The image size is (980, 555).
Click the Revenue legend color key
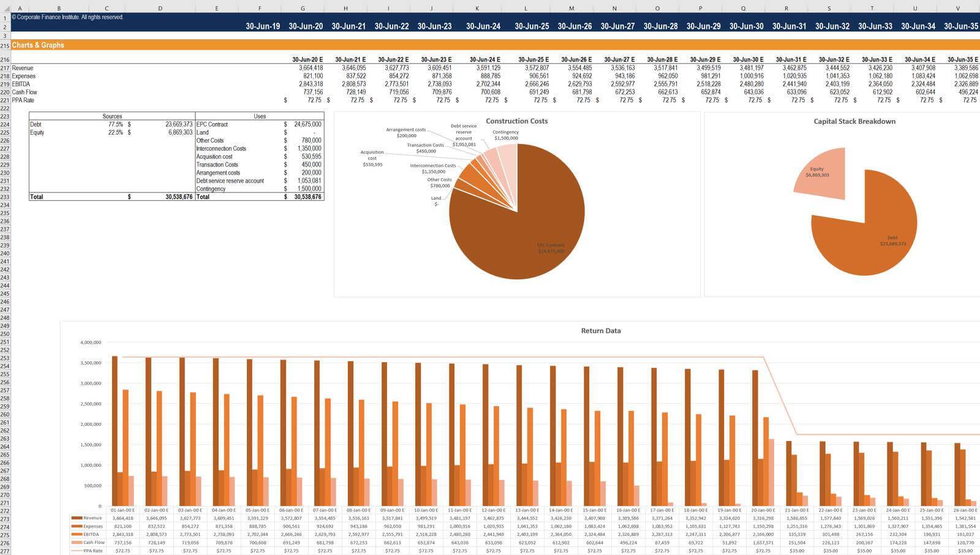tap(77, 518)
